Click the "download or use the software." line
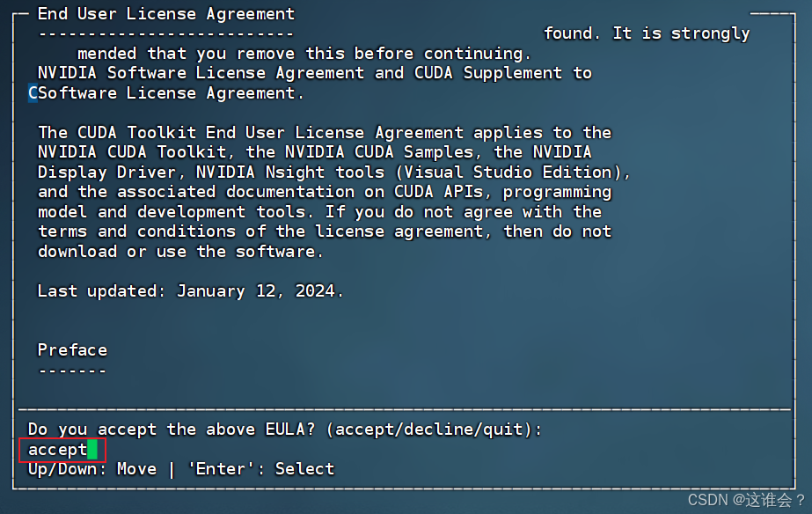 point(180,252)
